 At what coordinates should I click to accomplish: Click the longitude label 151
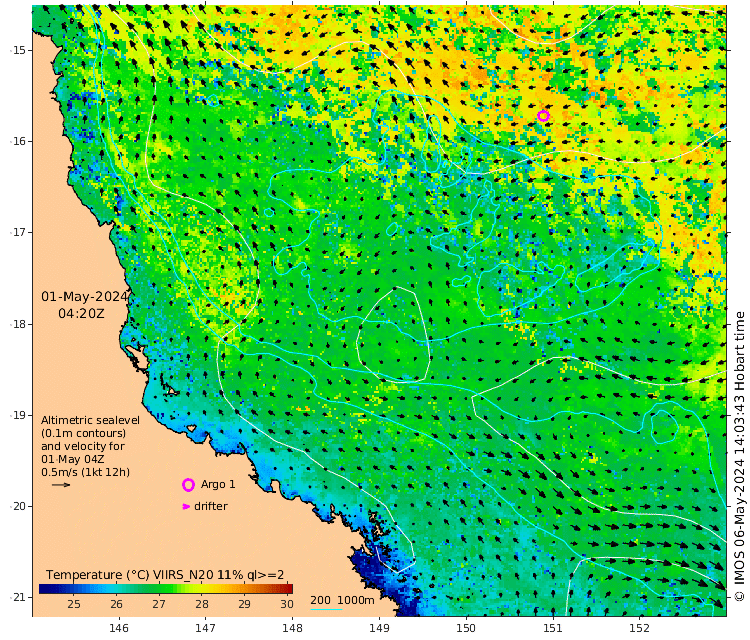553,628
